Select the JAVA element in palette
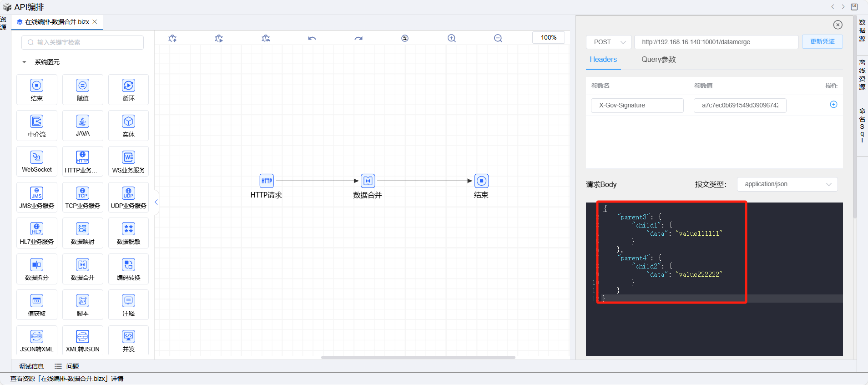 [x=82, y=122]
